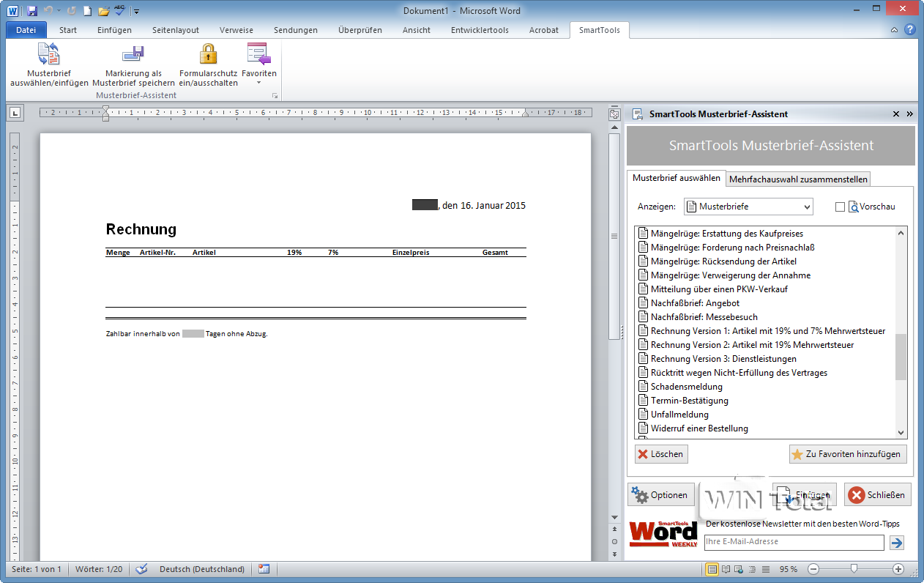Open the Datei tab
Viewport: 924px width, 583px height.
tap(26, 30)
